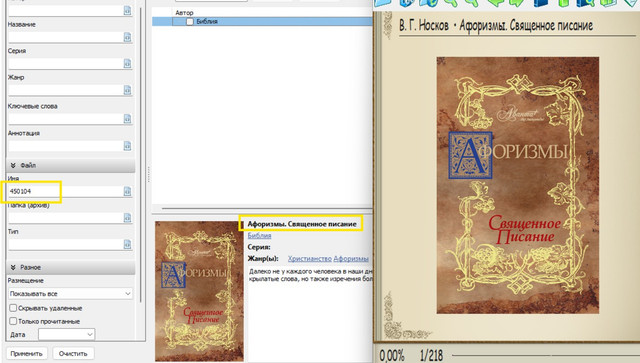Open the Афоризмы genre link

coord(351,258)
